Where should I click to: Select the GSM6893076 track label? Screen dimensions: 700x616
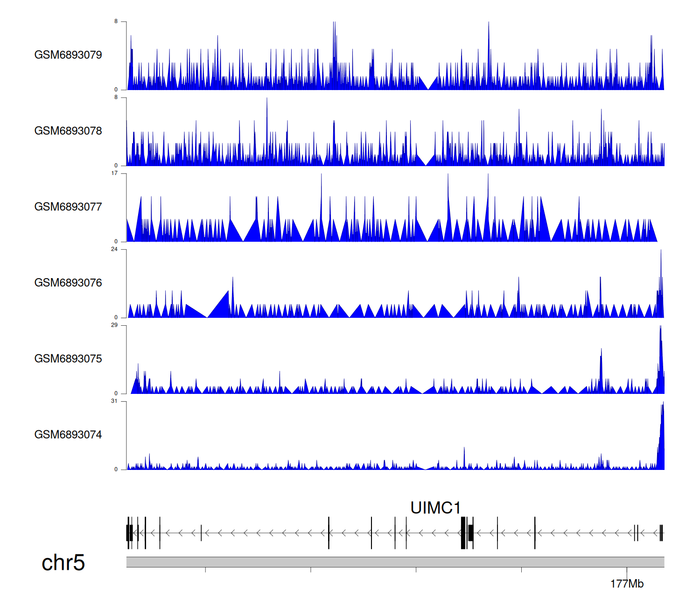(x=68, y=283)
